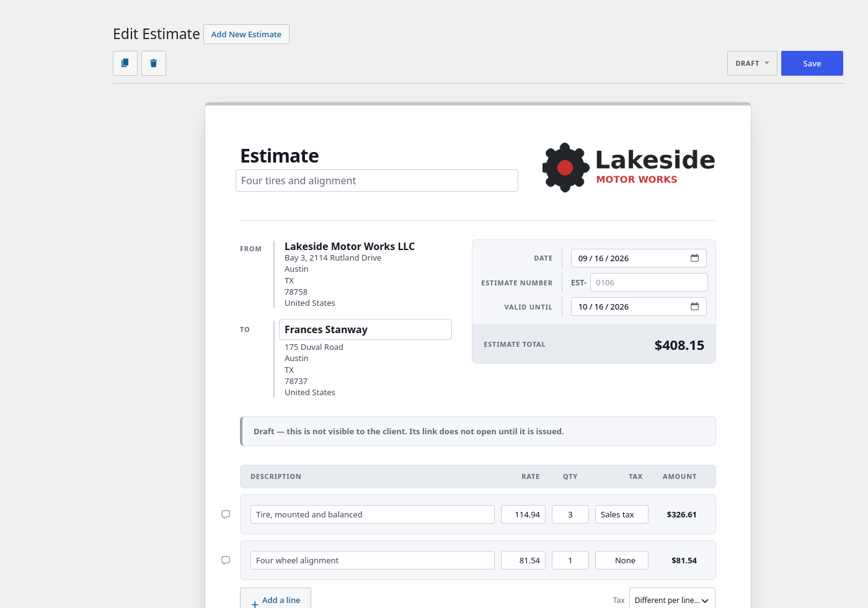Image resolution: width=868 pixels, height=608 pixels.
Task: Click the QTY column header
Action: coord(570,476)
